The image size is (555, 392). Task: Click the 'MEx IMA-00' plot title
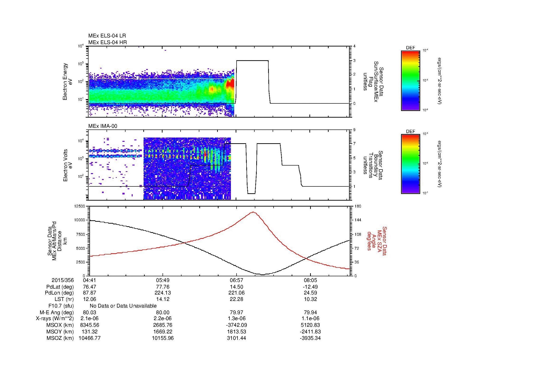pyautogui.click(x=103, y=126)
